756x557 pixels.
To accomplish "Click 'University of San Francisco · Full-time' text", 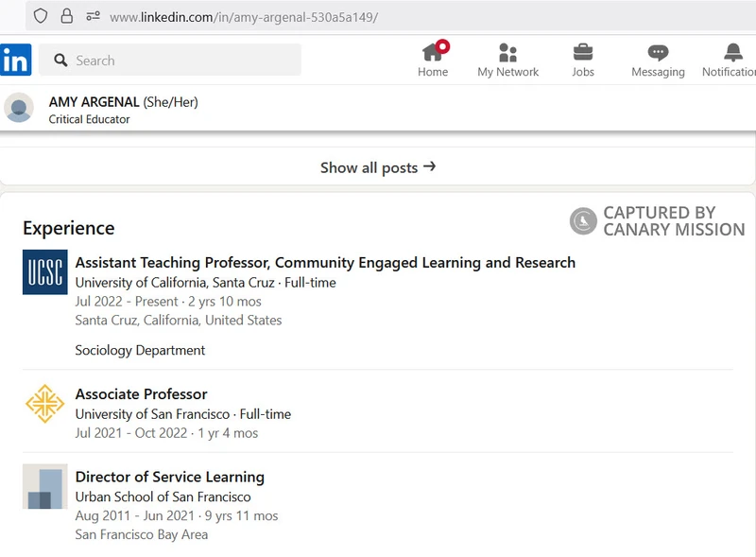I will click(183, 414).
